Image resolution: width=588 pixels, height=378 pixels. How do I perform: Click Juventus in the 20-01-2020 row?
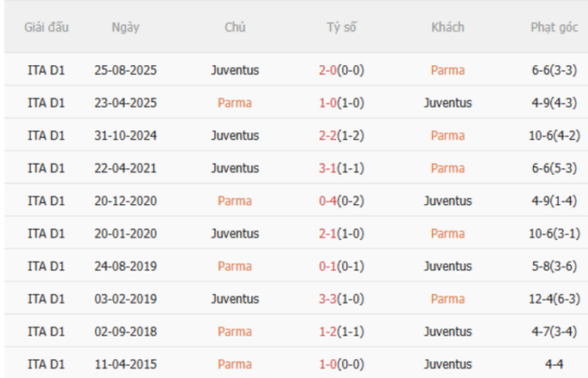(x=234, y=233)
